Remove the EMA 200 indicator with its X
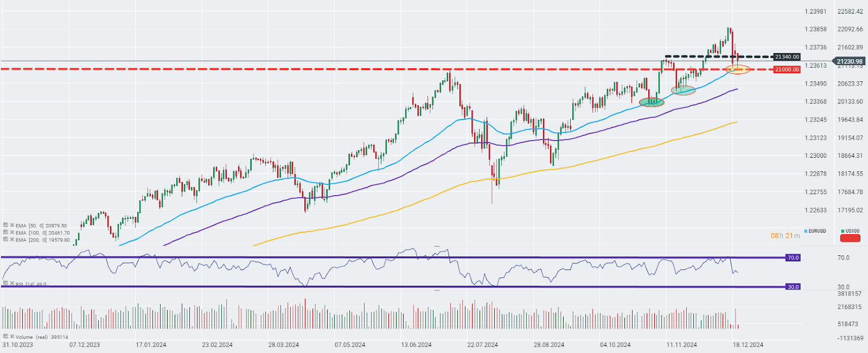The width and height of the screenshot is (868, 353). coord(12,240)
